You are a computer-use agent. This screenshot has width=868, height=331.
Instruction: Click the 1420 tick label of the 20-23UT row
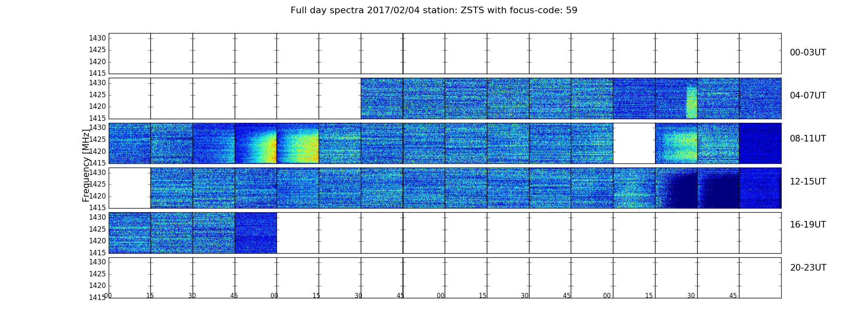[98, 285]
